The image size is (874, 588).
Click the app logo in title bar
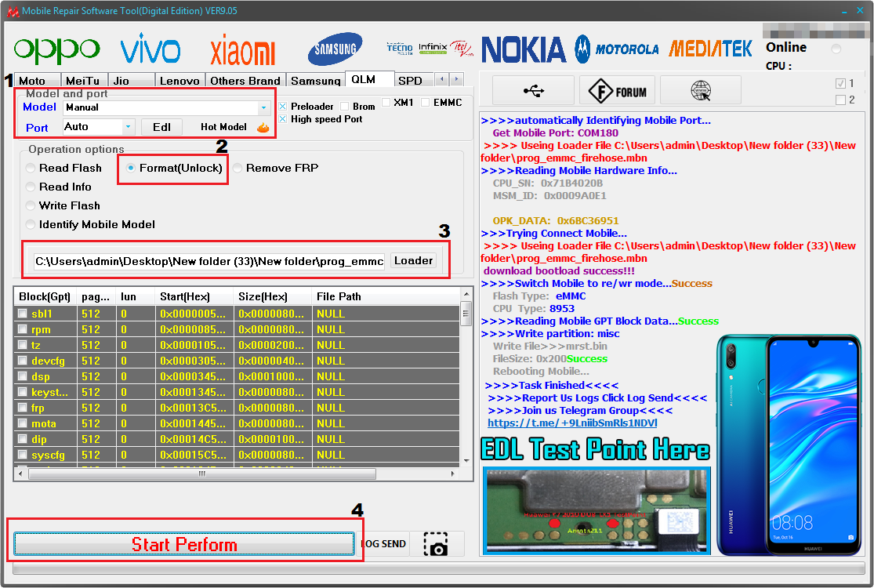click(x=13, y=11)
